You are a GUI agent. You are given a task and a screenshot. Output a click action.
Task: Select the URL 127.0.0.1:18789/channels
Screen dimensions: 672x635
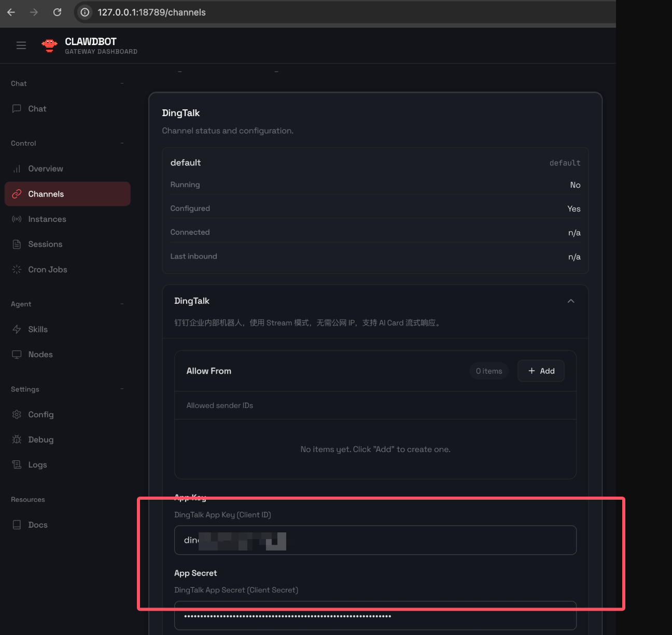point(151,12)
